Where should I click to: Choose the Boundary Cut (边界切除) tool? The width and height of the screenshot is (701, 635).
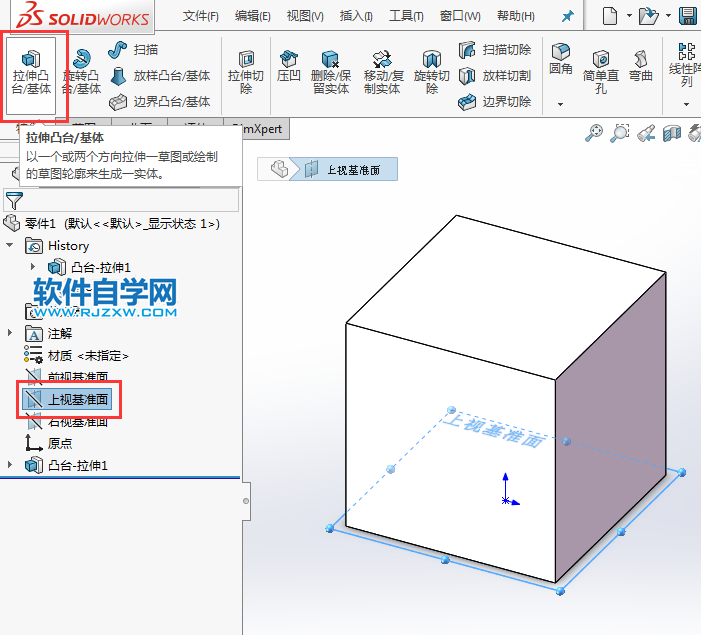495,102
